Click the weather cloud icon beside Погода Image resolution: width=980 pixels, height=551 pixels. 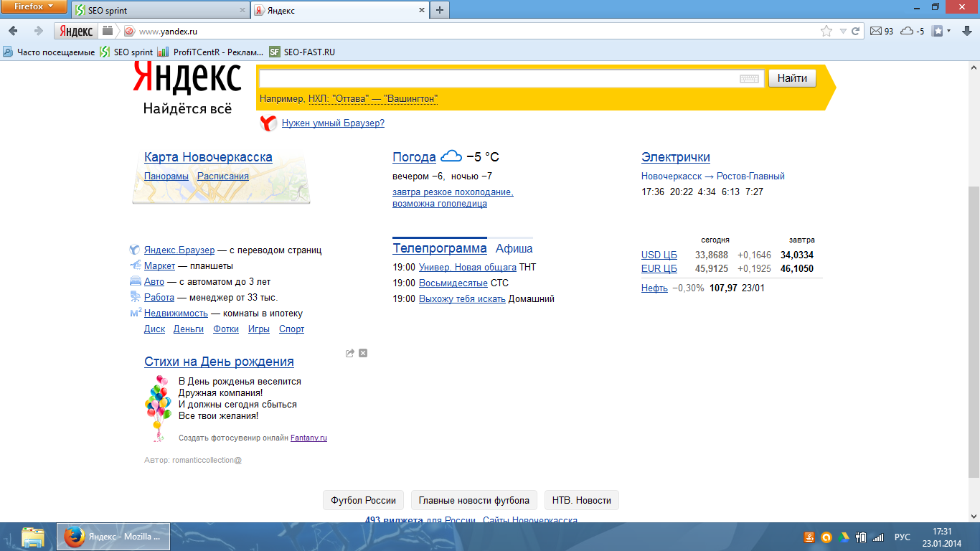click(451, 156)
